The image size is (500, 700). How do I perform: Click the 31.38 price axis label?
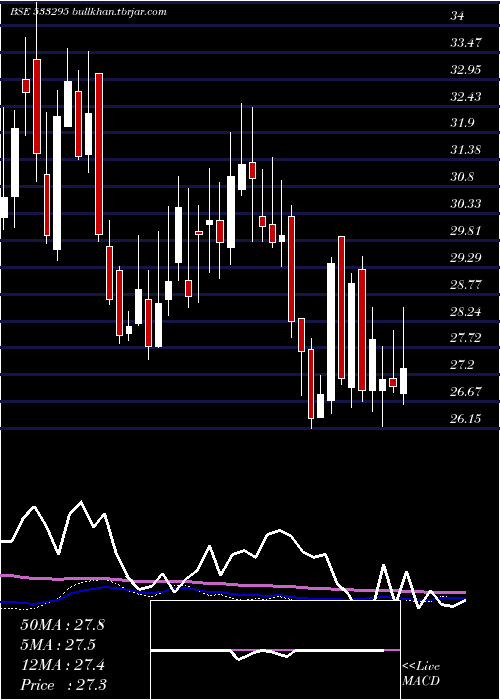coord(466,150)
